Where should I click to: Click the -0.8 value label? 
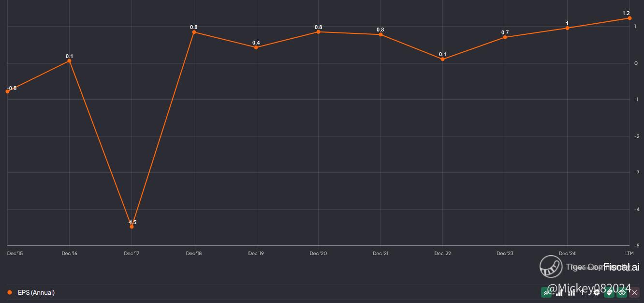[12, 88]
